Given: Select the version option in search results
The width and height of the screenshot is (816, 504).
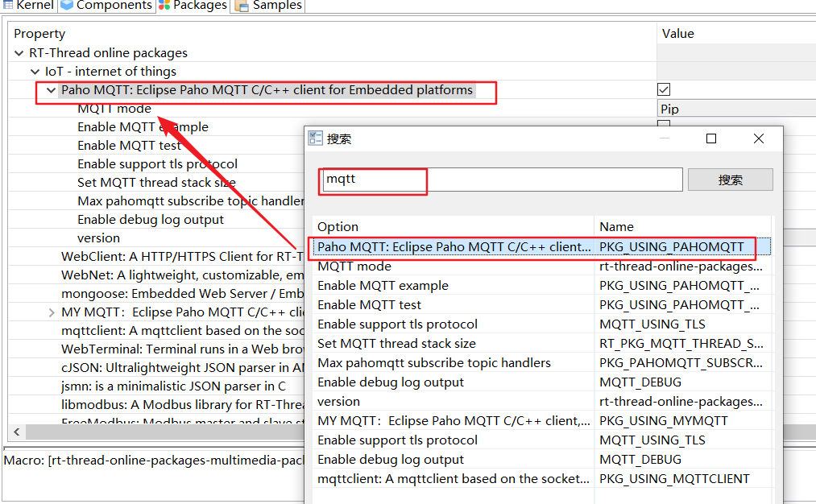Looking at the screenshot, I should (339, 402).
